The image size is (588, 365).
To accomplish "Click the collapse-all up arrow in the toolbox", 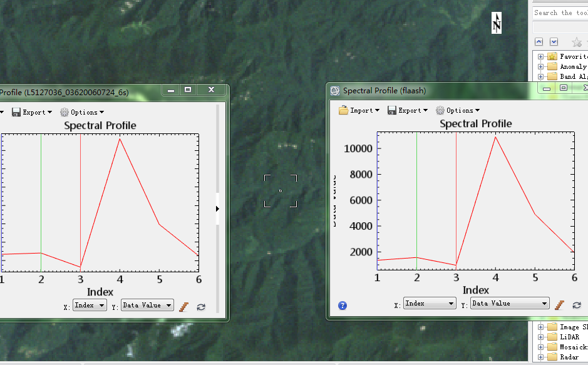I will [x=539, y=41].
